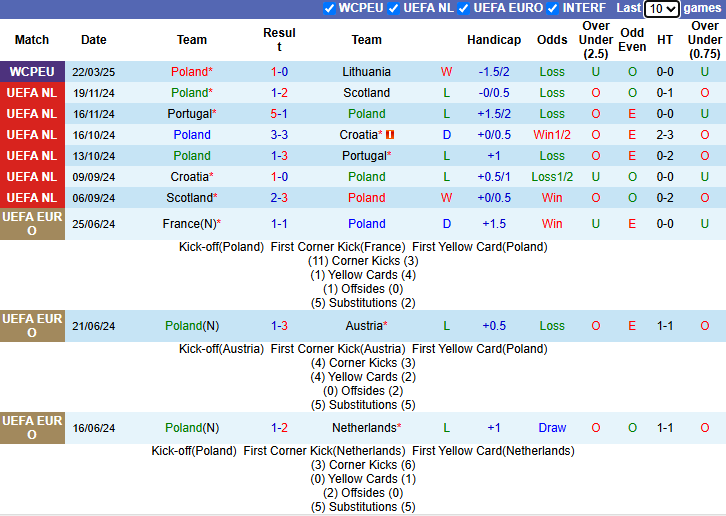Open the 2-3 Scotland vs Poland result
The image size is (726, 516).
pyautogui.click(x=279, y=198)
